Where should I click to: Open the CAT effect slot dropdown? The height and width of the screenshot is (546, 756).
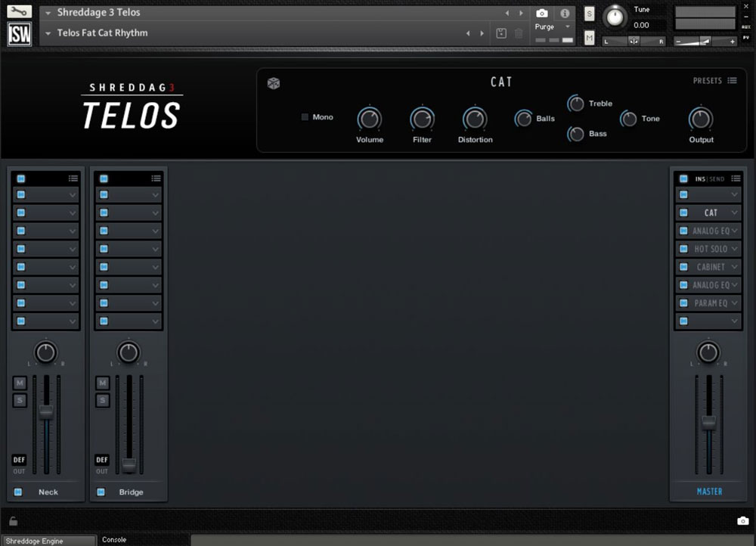click(734, 213)
